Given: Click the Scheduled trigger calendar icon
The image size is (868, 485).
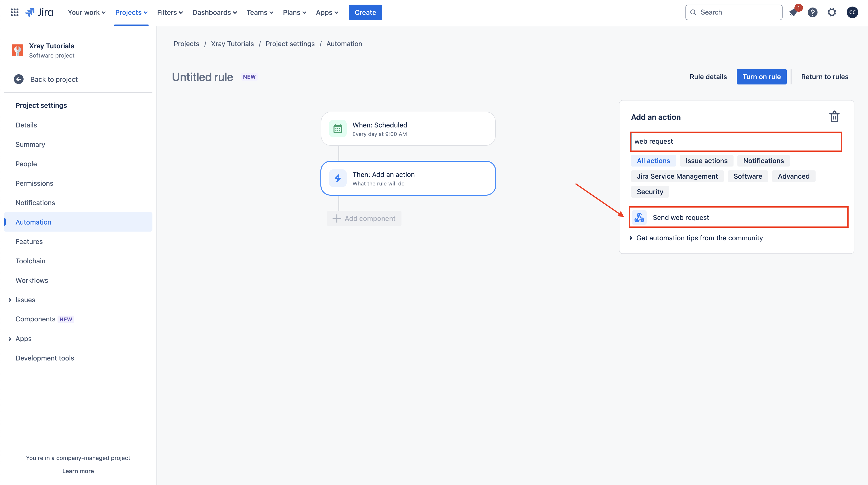Looking at the screenshot, I should (x=338, y=129).
